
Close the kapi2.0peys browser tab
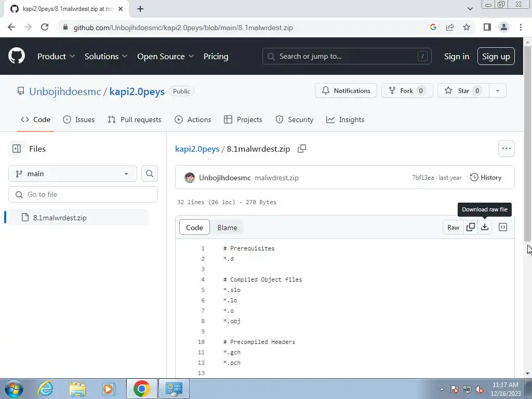121,9
